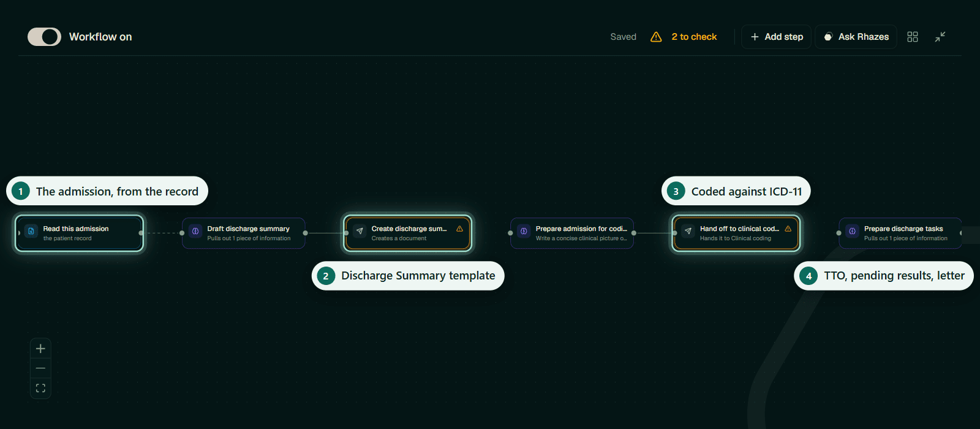Select the Prepare admission for coding step

pos(572,233)
